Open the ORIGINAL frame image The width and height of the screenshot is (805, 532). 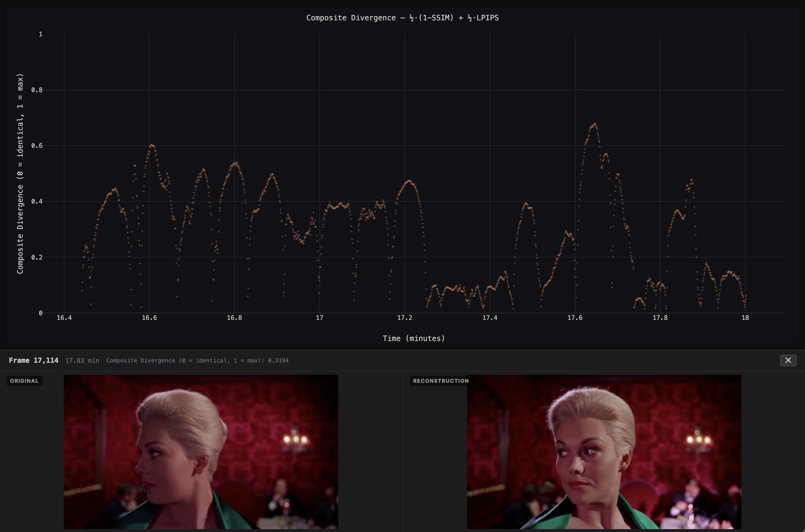201,452
